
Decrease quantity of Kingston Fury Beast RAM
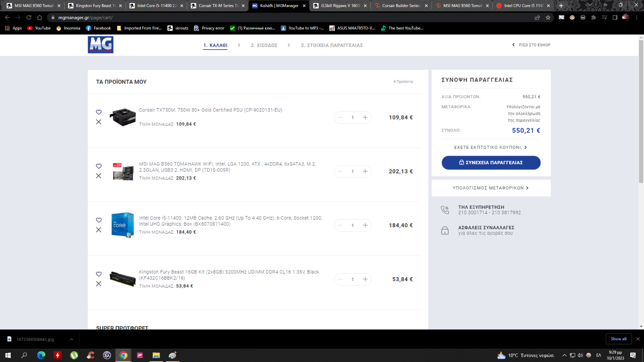[x=340, y=279]
